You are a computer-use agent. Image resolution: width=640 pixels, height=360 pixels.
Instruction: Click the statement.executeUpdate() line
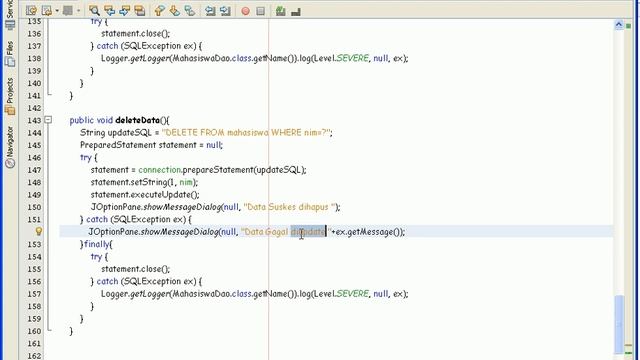(145, 195)
